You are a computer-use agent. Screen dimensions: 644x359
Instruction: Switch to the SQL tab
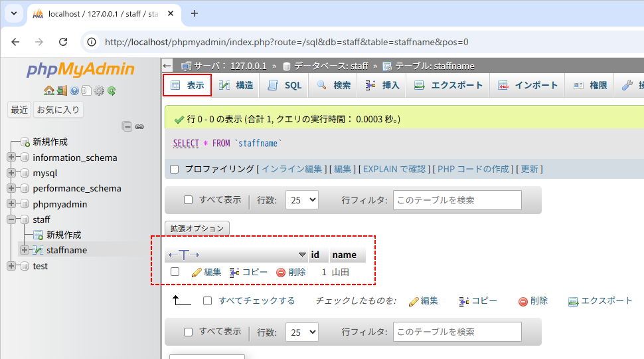(x=285, y=85)
